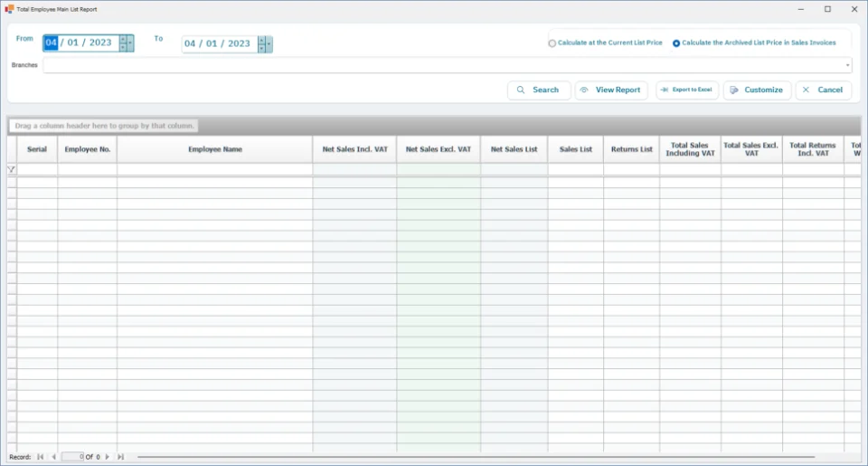Sort by Total Sales Including VAT header

[x=690, y=149]
